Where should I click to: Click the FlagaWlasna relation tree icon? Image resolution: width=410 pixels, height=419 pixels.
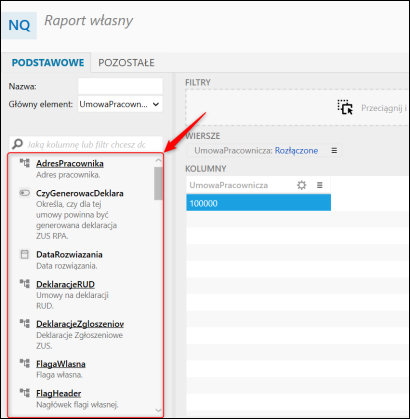[25, 363]
